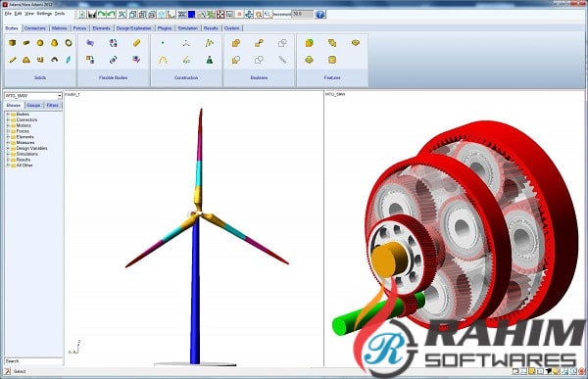The image size is (588, 379).
Task: Expand the Forces tree folder
Action: coord(8,131)
